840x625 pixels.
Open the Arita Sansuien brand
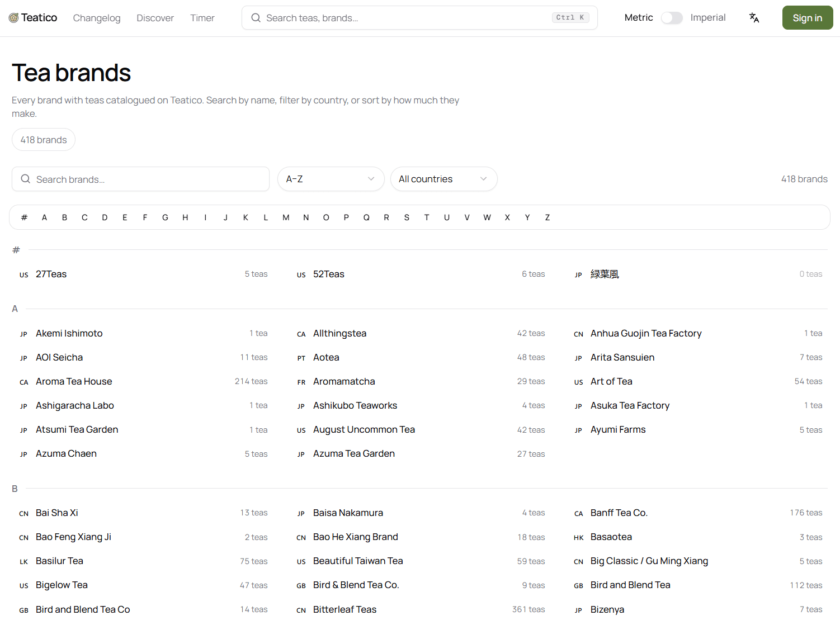click(698, 357)
